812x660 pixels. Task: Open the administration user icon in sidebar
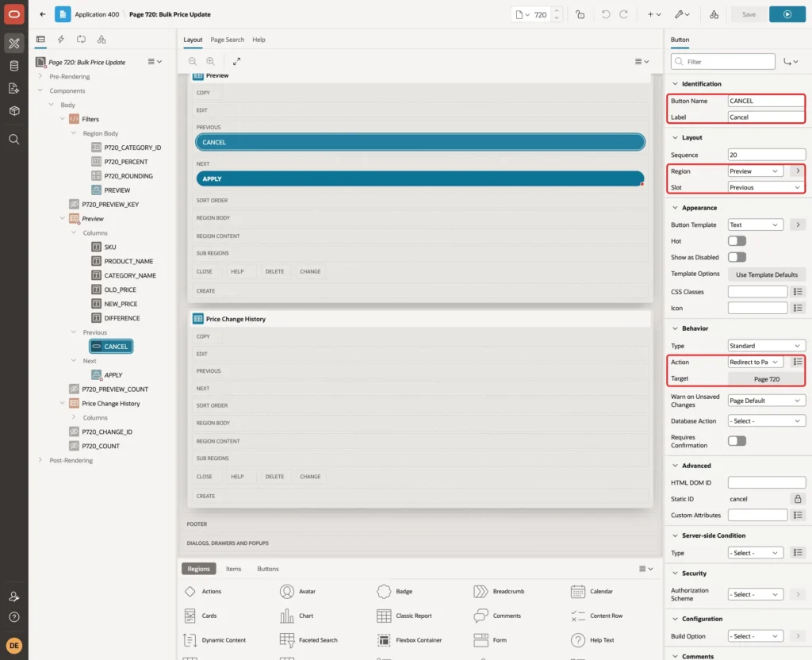[x=14, y=597]
